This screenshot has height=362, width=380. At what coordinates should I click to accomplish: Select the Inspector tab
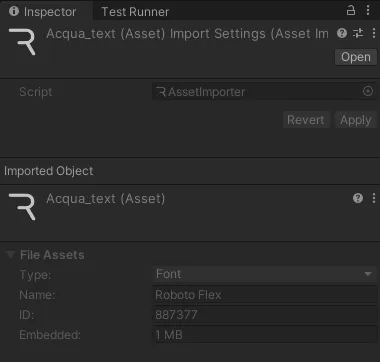click(43, 12)
